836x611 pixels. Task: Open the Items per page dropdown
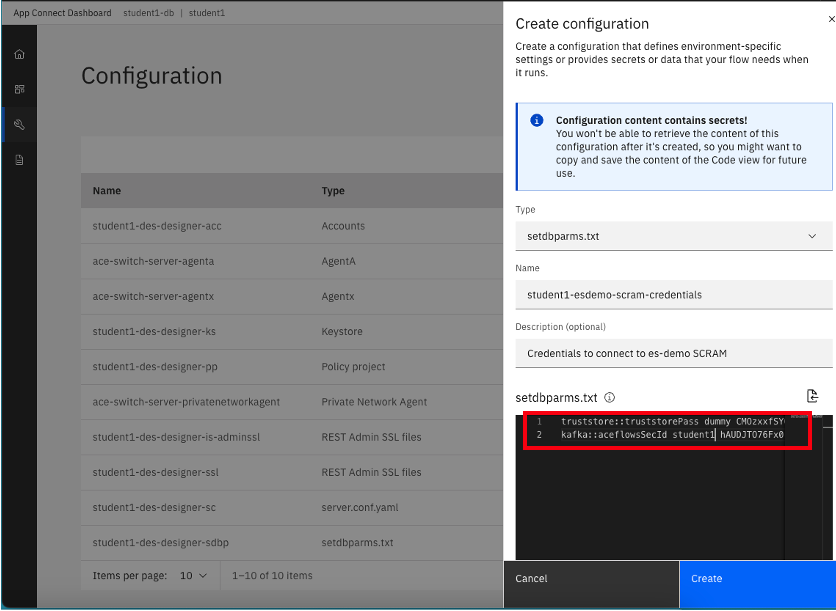click(193, 575)
